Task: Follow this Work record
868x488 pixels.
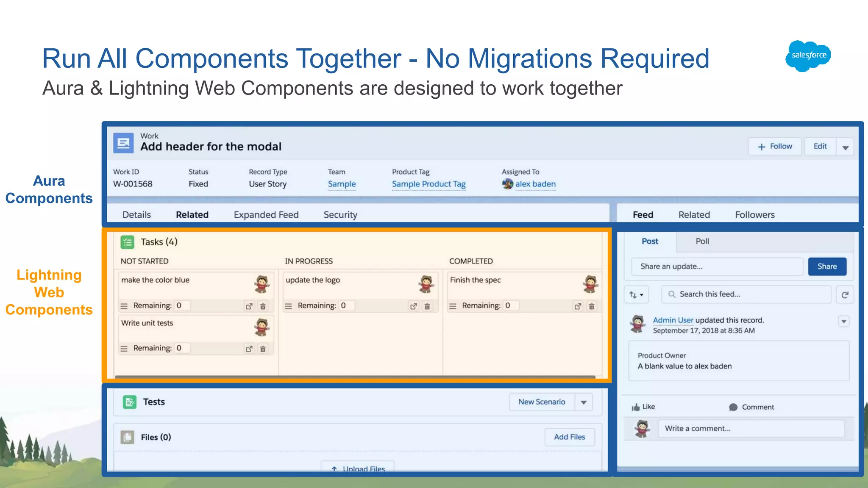Action: (775, 147)
